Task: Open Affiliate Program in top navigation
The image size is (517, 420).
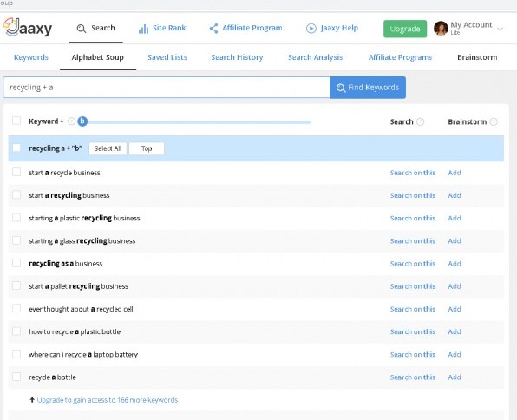Action: tap(245, 28)
